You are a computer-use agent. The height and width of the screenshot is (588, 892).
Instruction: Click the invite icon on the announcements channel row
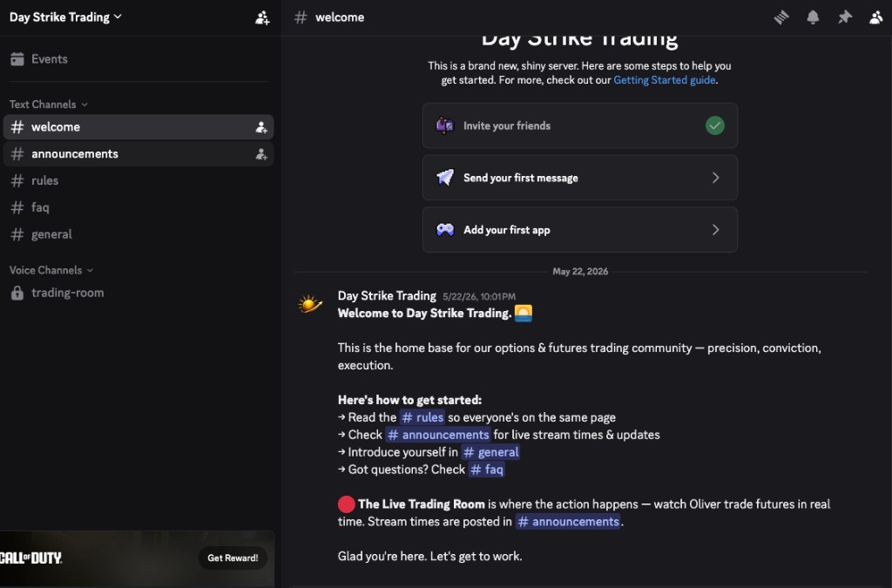(261, 154)
